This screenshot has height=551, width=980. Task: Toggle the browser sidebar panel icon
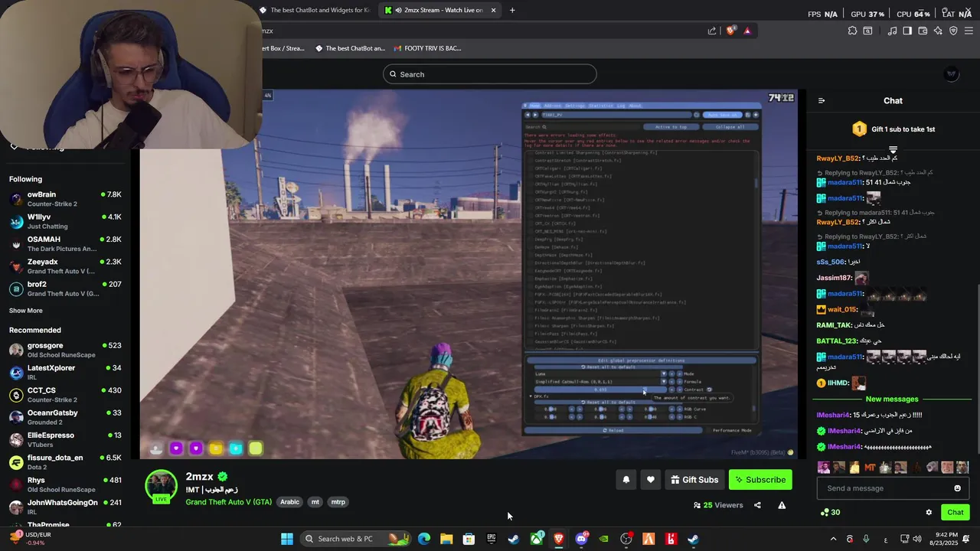click(907, 31)
